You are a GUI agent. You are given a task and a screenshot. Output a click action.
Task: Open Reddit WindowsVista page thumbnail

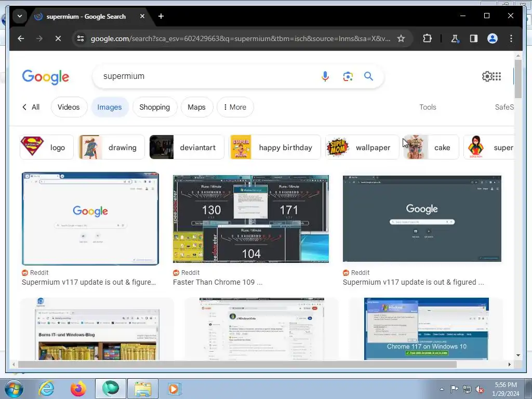(262, 329)
